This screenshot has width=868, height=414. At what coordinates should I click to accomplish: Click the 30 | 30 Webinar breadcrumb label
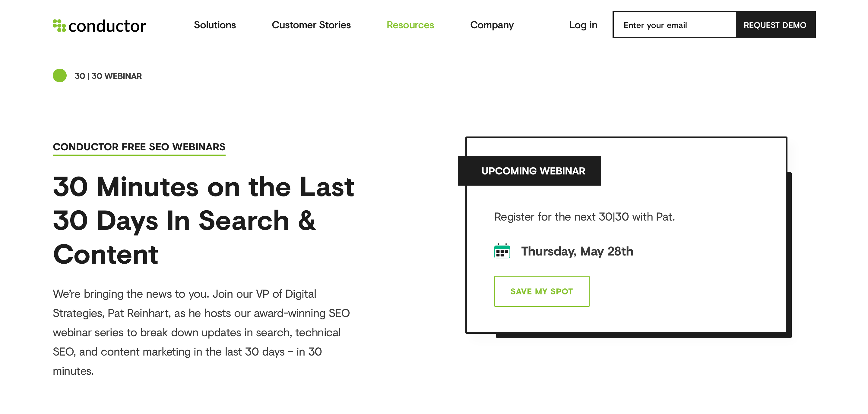[x=108, y=76]
